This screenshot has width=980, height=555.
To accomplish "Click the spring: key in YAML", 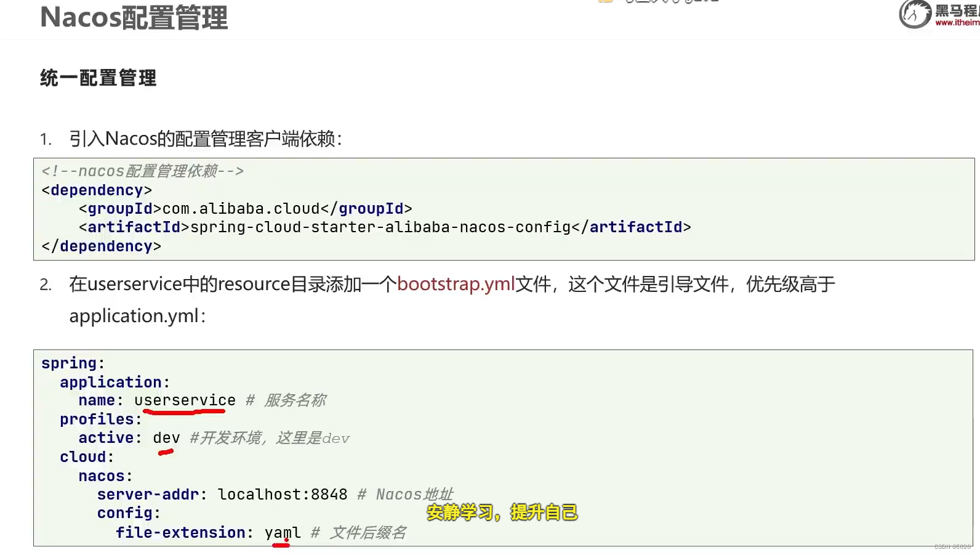I will tap(73, 363).
